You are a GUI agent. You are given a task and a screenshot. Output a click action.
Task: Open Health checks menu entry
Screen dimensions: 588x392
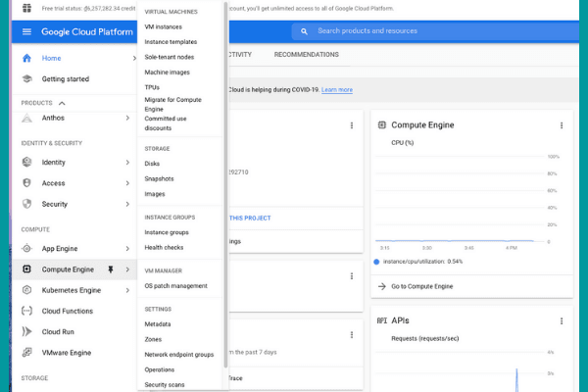(x=164, y=247)
